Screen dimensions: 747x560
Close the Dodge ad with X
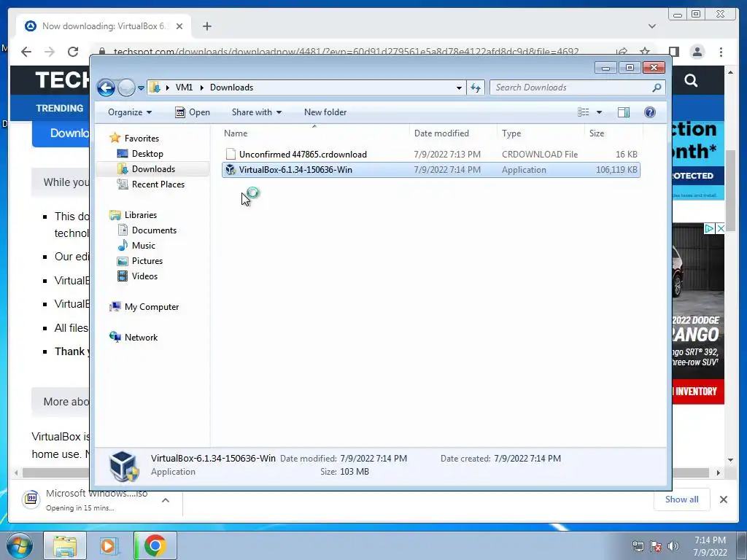tap(720, 228)
